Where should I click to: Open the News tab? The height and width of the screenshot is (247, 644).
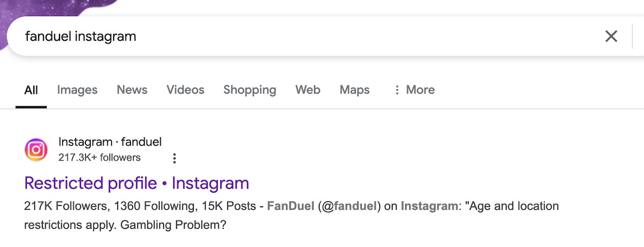coord(132,90)
